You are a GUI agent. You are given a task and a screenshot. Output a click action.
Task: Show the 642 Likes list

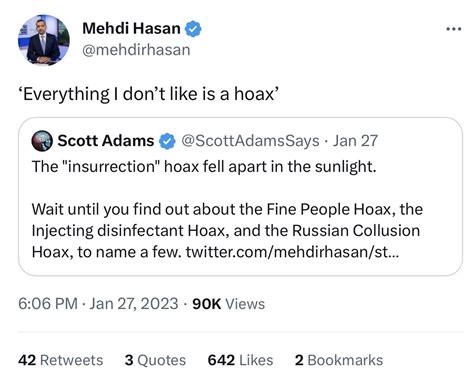[x=240, y=360]
